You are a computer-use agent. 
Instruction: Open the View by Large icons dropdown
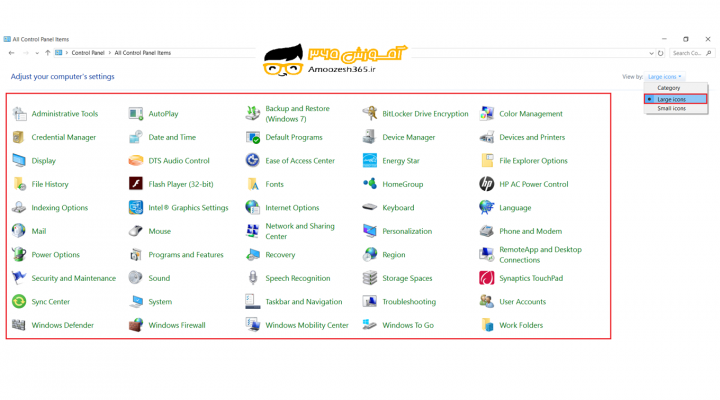pos(664,77)
